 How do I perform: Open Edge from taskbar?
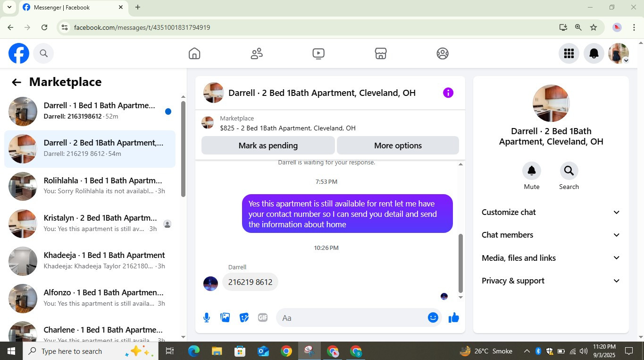pyautogui.click(x=194, y=351)
